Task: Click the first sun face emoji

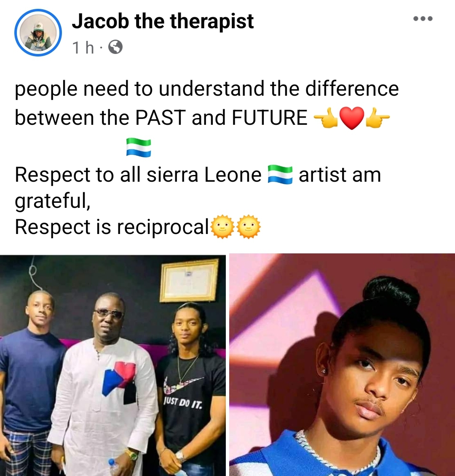Action: pos(222,227)
